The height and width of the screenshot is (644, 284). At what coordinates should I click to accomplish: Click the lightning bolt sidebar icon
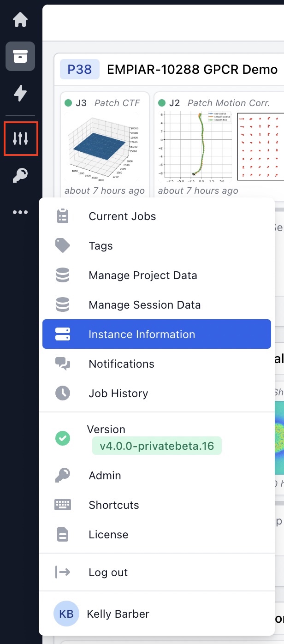click(20, 93)
